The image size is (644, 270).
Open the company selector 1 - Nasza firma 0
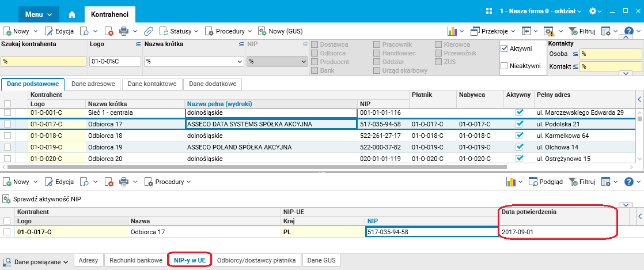[540, 12]
